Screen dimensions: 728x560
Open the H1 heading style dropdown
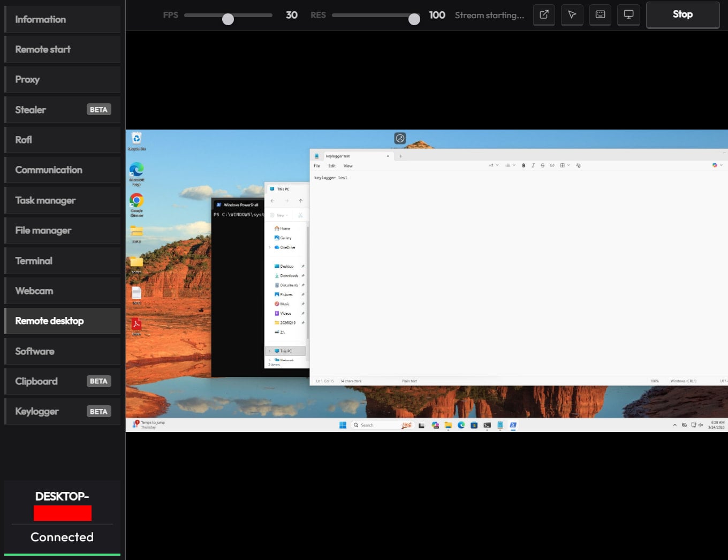pos(492,165)
